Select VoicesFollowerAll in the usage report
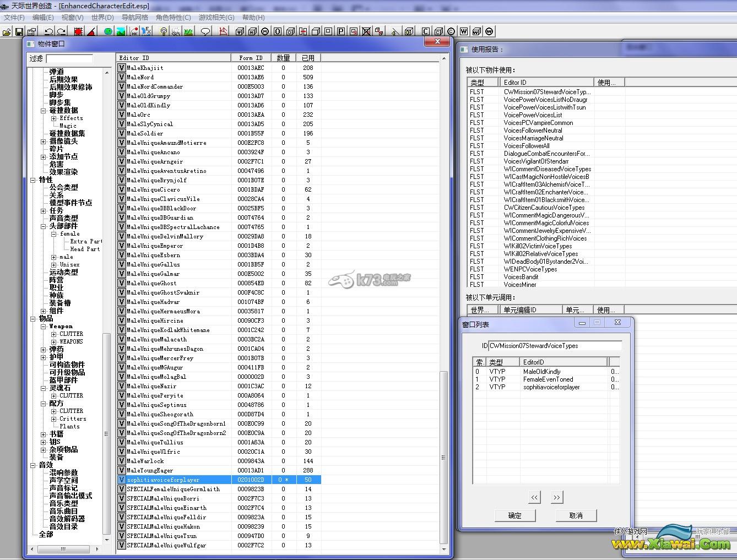This screenshot has width=737, height=560. (x=527, y=146)
